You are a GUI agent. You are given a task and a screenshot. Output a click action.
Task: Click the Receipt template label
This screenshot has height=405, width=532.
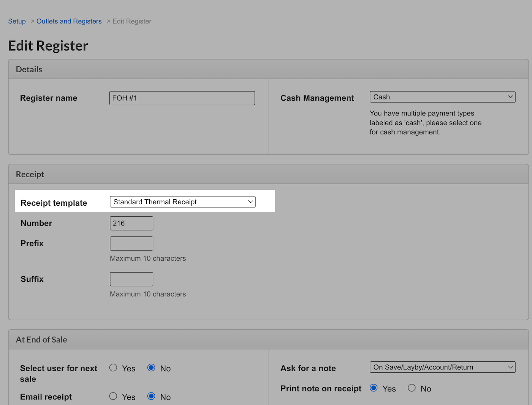54,203
